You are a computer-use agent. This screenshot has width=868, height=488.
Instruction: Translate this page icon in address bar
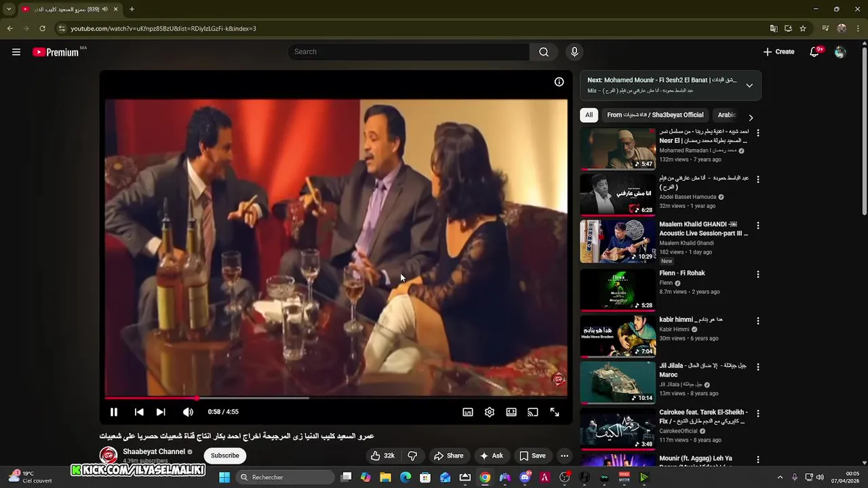click(x=774, y=28)
